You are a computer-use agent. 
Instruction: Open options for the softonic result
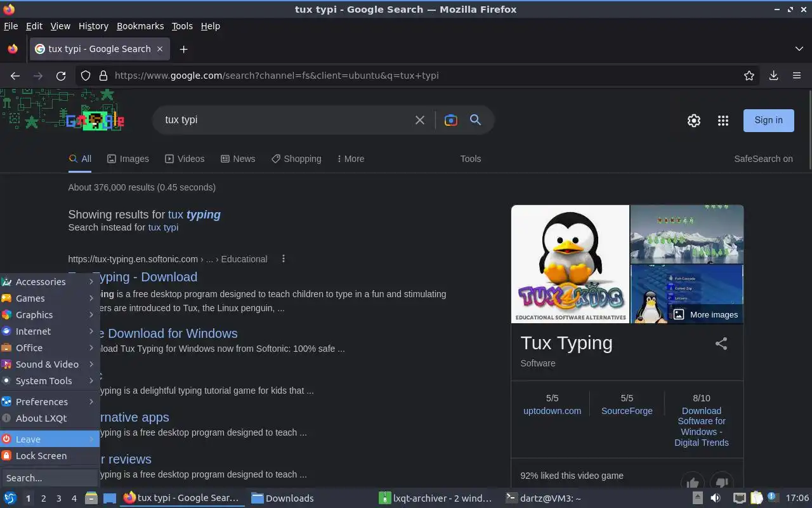pyautogui.click(x=284, y=258)
